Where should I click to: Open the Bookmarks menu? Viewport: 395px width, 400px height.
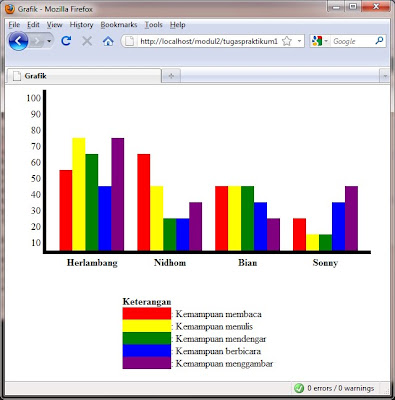click(x=119, y=25)
